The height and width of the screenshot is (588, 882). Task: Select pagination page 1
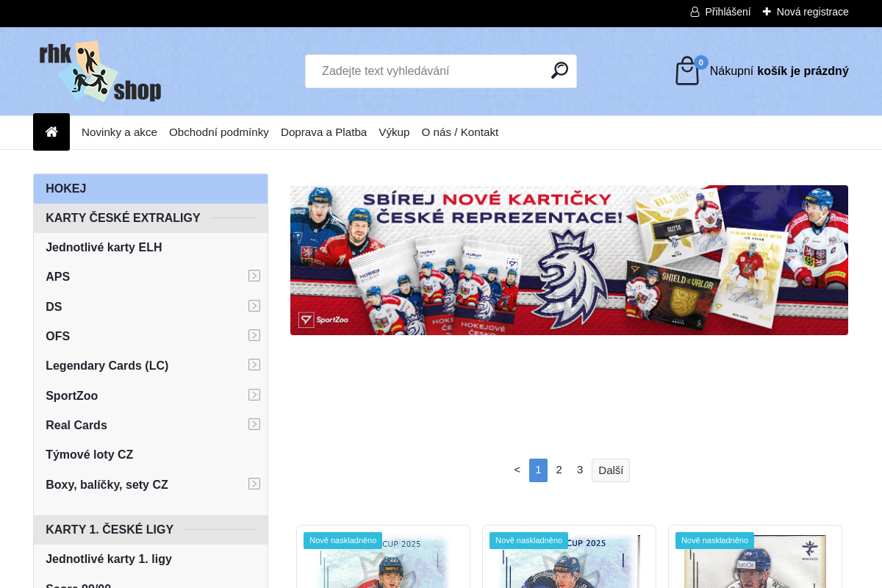[538, 470]
